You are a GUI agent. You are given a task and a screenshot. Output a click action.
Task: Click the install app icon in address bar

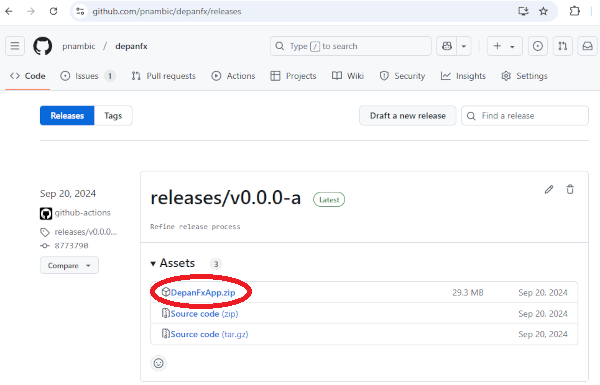tap(523, 11)
